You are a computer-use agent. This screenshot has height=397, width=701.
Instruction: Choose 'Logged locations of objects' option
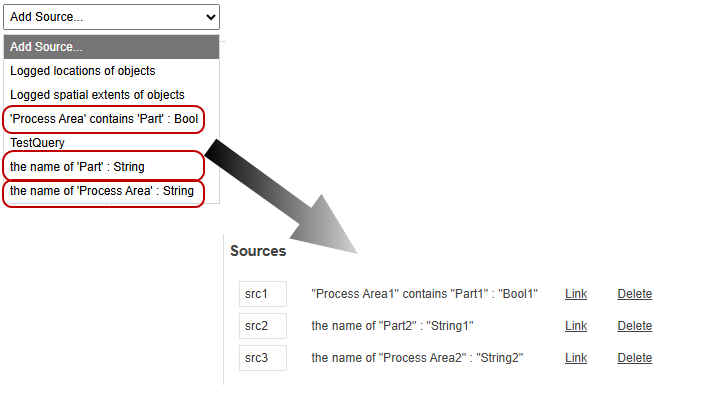pyautogui.click(x=111, y=71)
